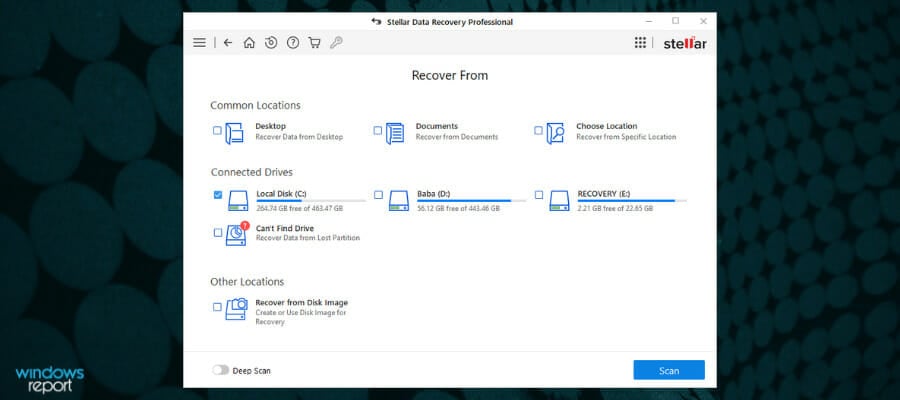Screen dimensions: 900x400
Task: Open the shopping cart icon
Action: point(314,43)
